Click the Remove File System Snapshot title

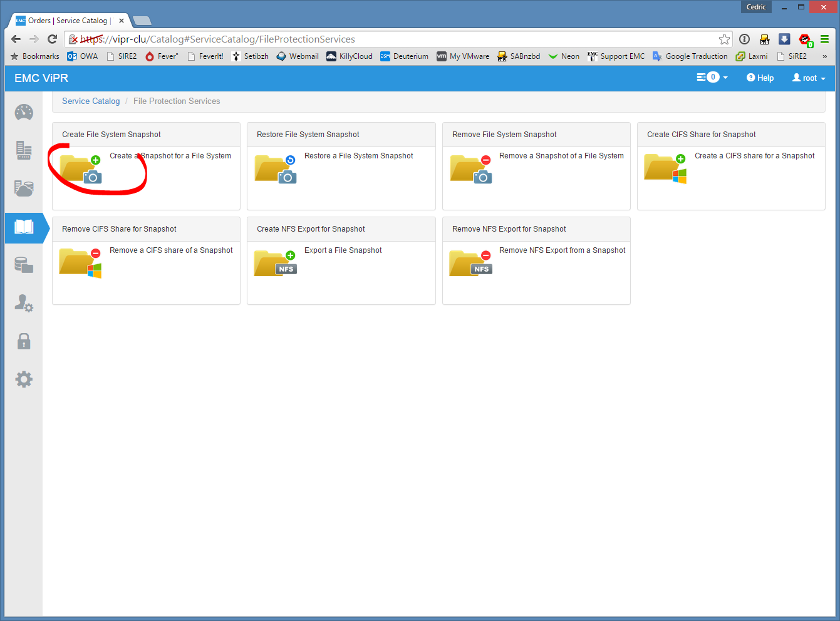pos(504,135)
